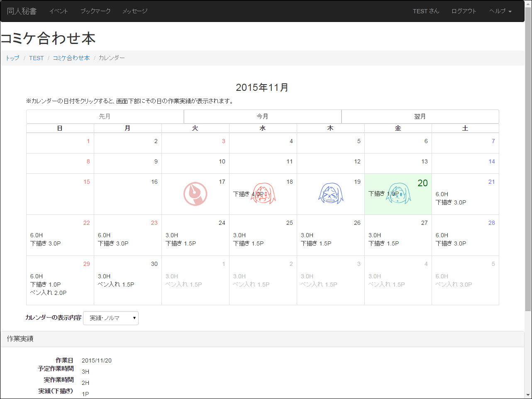Click 'ペン入れ 1.5P' on the 30th
532x399 pixels.
click(116, 285)
